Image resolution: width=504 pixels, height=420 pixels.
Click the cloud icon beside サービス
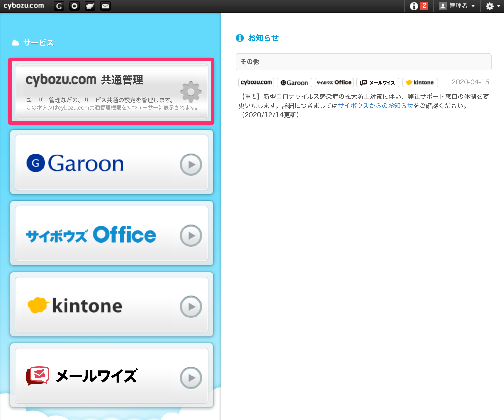click(x=15, y=43)
